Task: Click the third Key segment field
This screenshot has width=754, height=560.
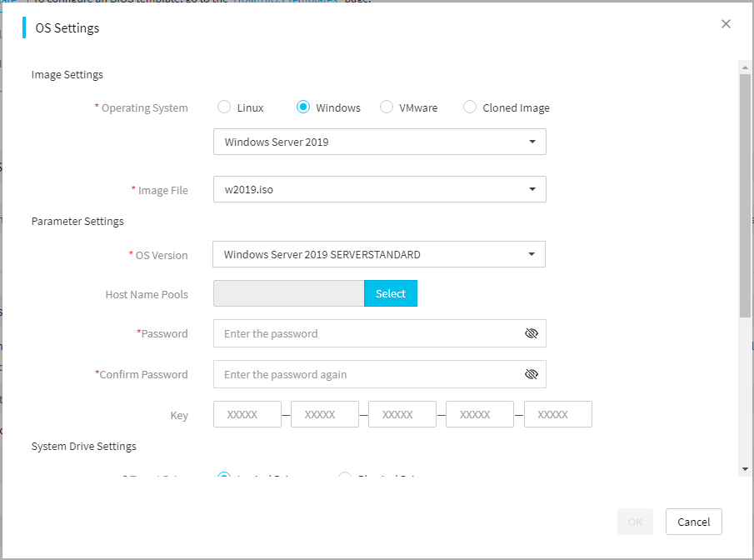Action: click(x=402, y=414)
